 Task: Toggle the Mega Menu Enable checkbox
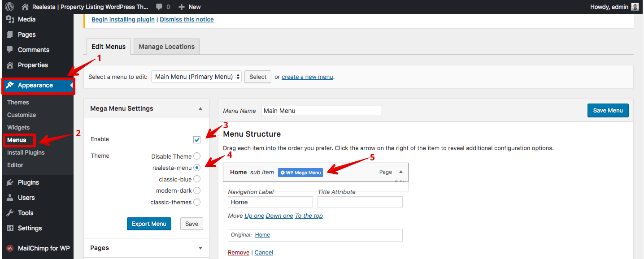pos(197,140)
